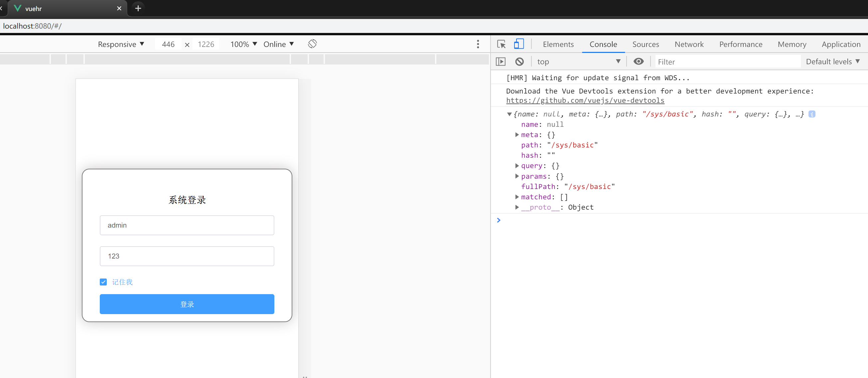This screenshot has width=868, height=378.
Task: Toggle the device toolbar icon
Action: [518, 44]
